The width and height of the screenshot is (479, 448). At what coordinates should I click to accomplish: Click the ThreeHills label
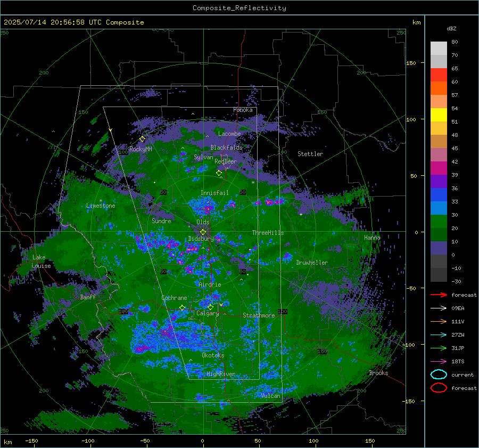tap(268, 233)
